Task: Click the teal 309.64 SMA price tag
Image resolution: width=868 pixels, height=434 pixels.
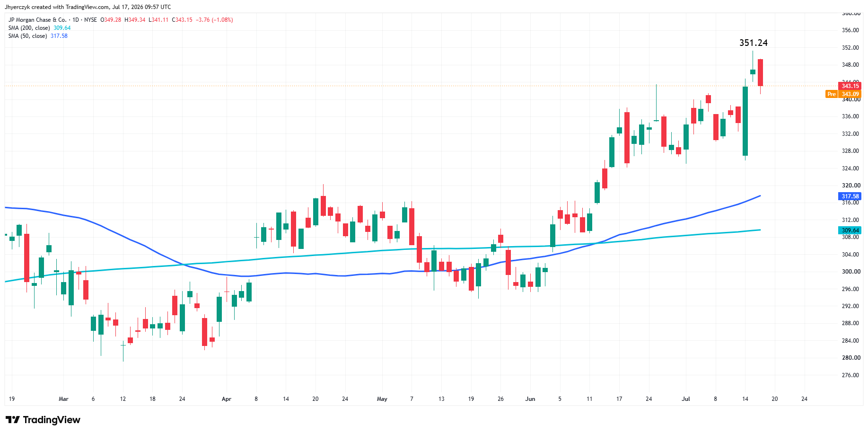Action: 850,230
